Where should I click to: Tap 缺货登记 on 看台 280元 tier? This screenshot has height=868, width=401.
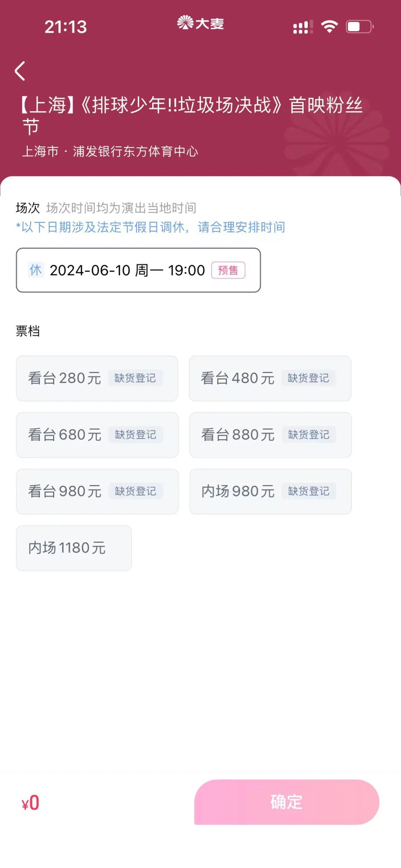pyautogui.click(x=135, y=378)
